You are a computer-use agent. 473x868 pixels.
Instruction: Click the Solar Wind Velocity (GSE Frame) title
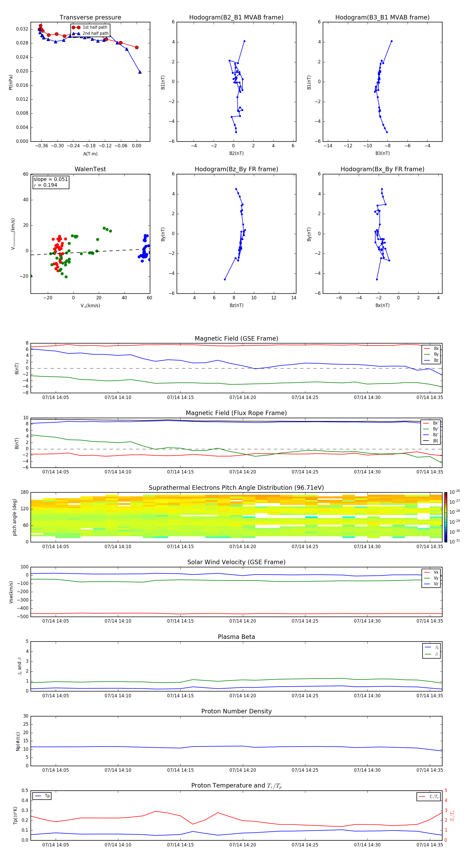236,562
